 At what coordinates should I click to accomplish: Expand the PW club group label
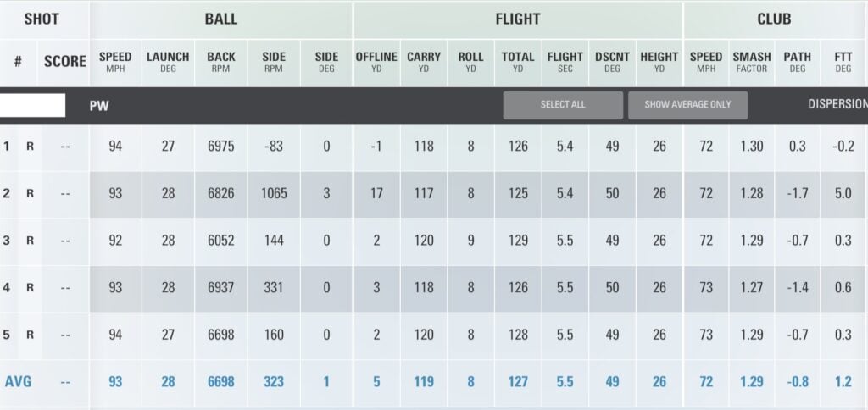pos(99,107)
